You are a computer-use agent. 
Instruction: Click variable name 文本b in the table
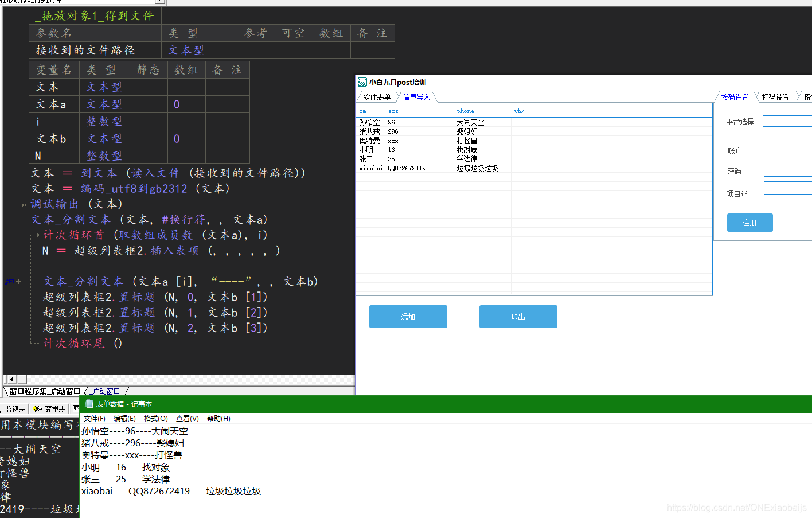click(x=51, y=139)
